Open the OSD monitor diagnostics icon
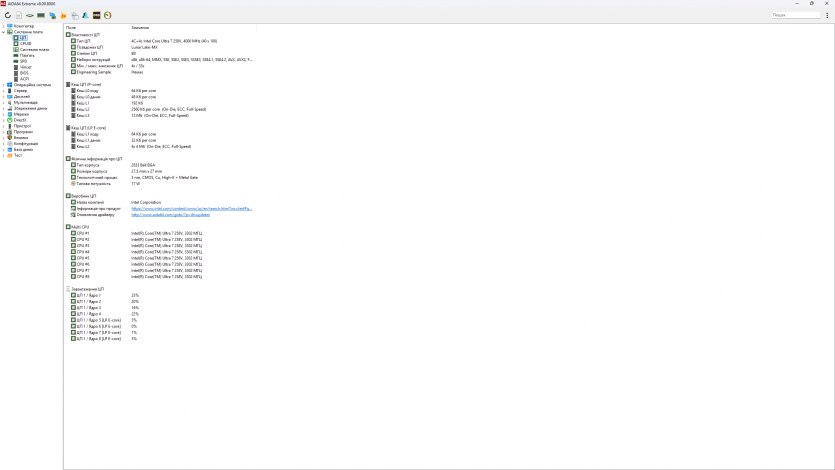 point(96,15)
